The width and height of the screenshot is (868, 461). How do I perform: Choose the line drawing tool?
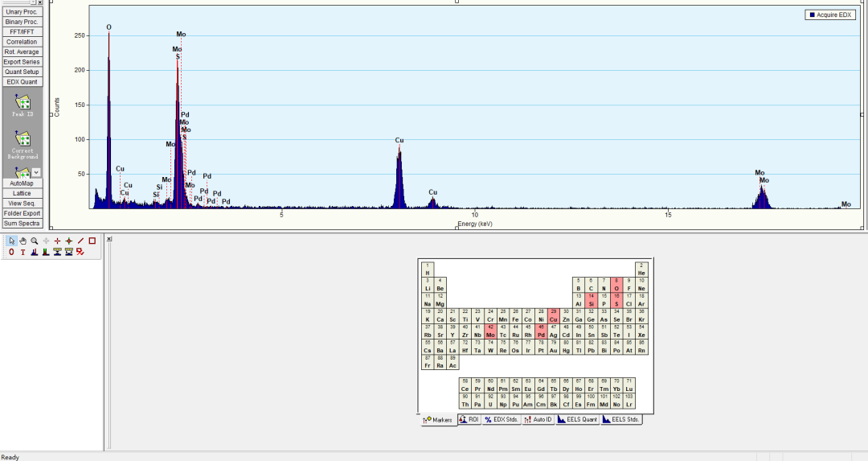point(80,241)
